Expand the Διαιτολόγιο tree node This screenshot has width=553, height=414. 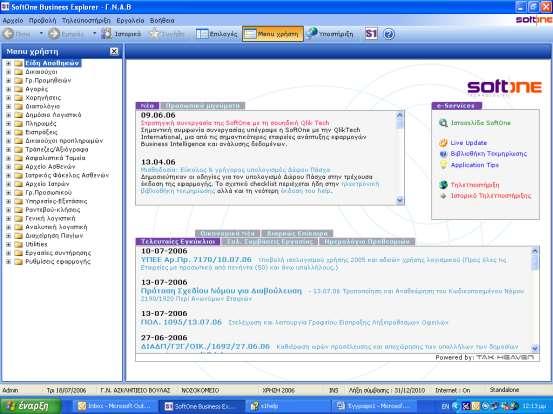(x=8, y=106)
